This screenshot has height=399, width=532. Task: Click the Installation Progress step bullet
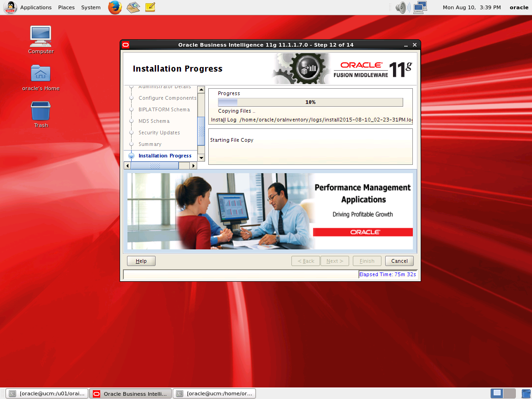(x=131, y=156)
